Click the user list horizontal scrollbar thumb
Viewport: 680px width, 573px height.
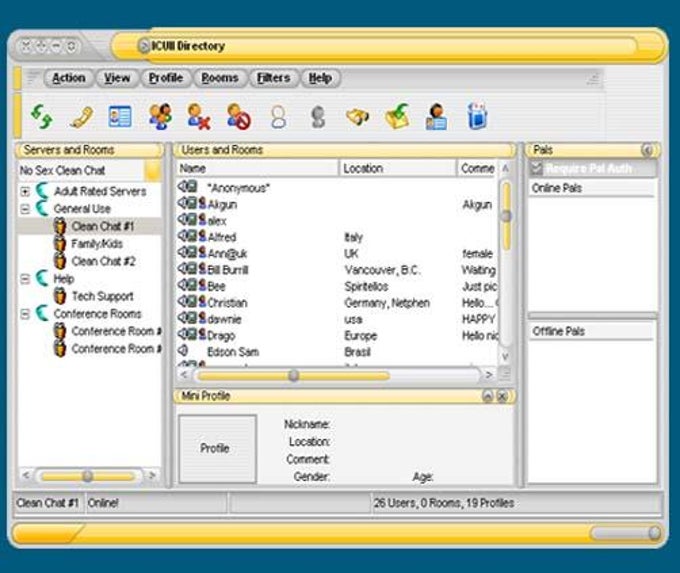pyautogui.click(x=294, y=375)
